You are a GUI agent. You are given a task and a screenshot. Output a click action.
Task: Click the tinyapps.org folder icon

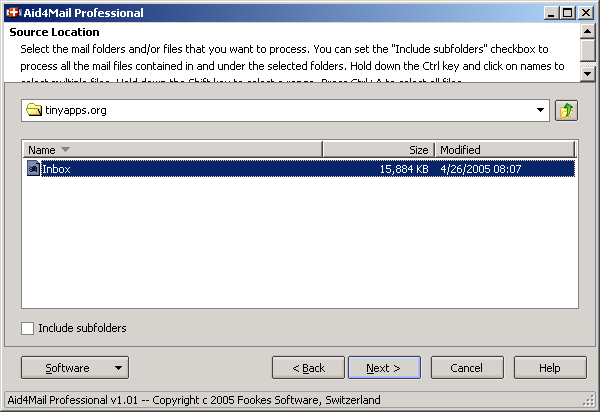pyautogui.click(x=34, y=110)
